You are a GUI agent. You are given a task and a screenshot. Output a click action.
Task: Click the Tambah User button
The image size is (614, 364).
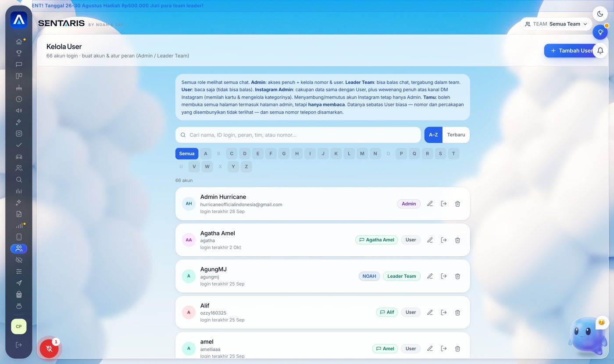(x=572, y=51)
